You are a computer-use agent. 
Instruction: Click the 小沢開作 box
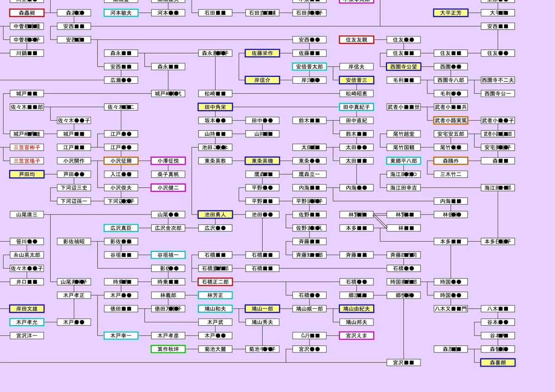click(74, 161)
